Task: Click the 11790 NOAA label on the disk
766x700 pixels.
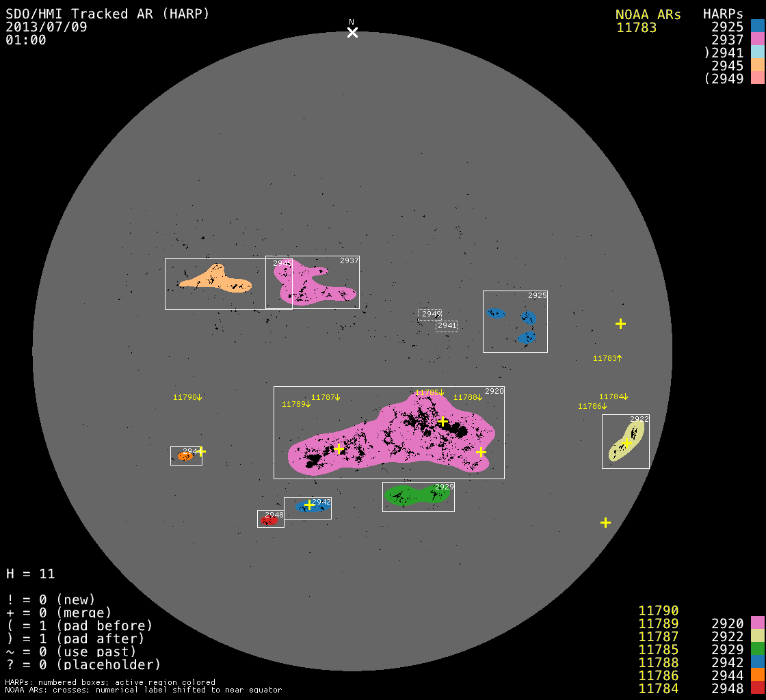Action: 187,397
